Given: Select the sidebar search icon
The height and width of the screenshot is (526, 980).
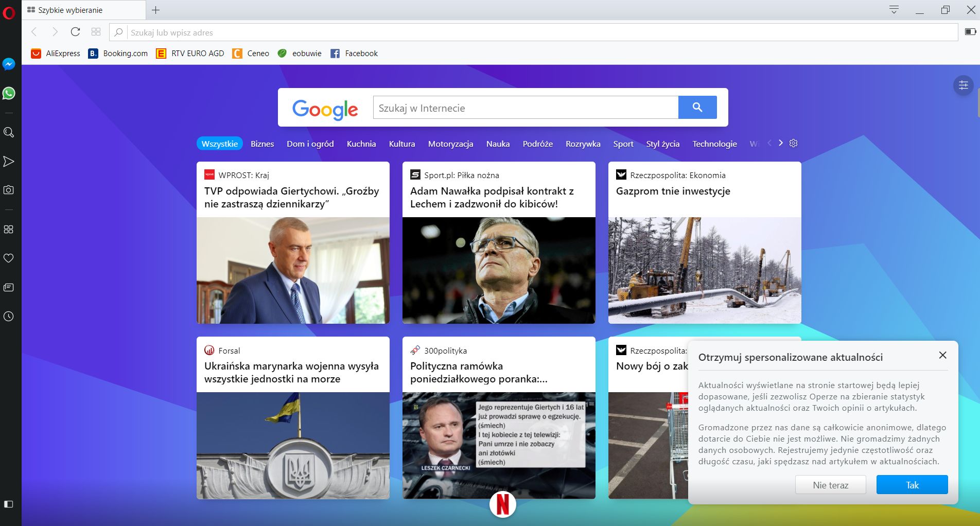Looking at the screenshot, I should (x=9, y=132).
